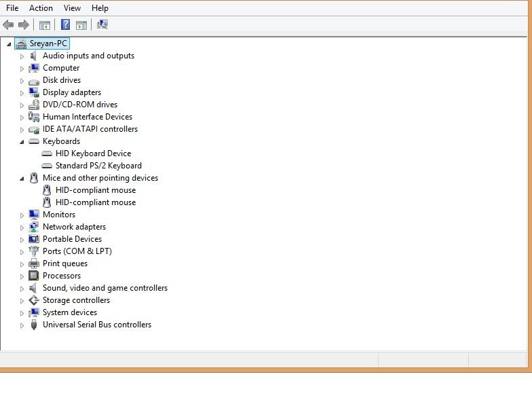Select the Sreyan-PC root node
This screenshot has height=417, width=532.
click(x=49, y=43)
